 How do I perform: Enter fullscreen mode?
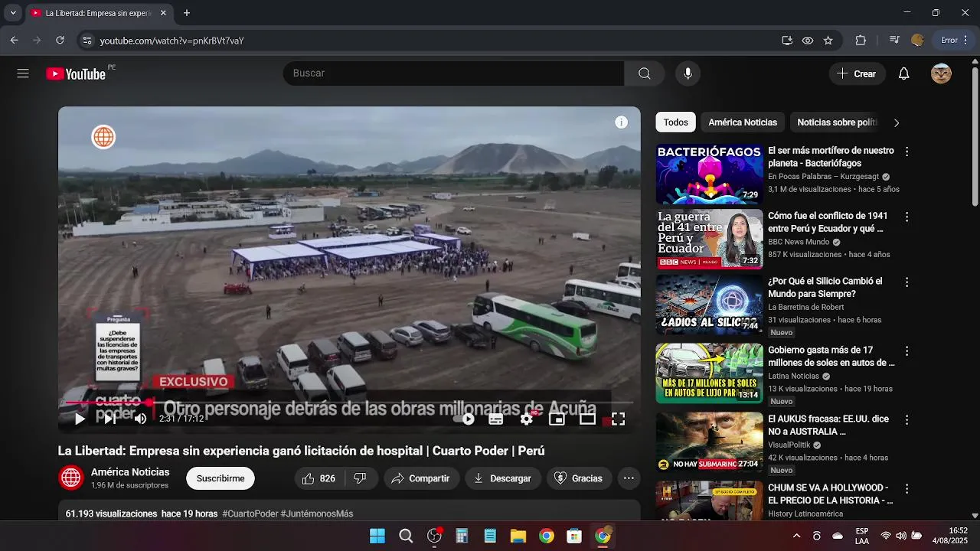click(618, 419)
